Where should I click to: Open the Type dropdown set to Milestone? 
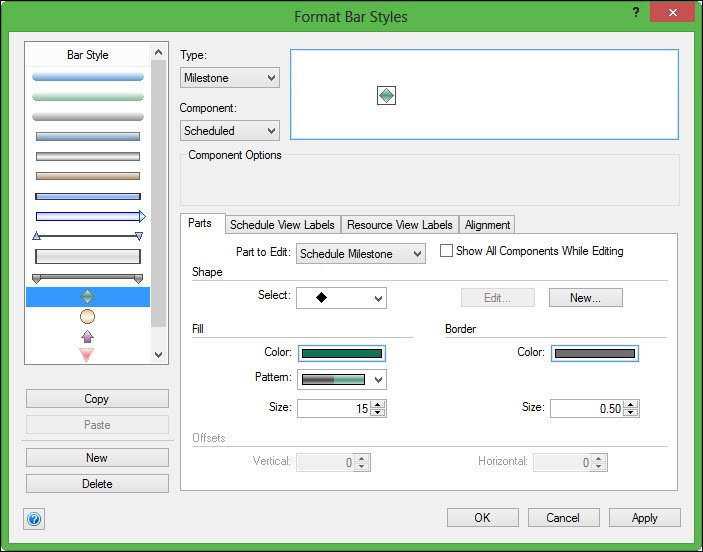pos(230,78)
